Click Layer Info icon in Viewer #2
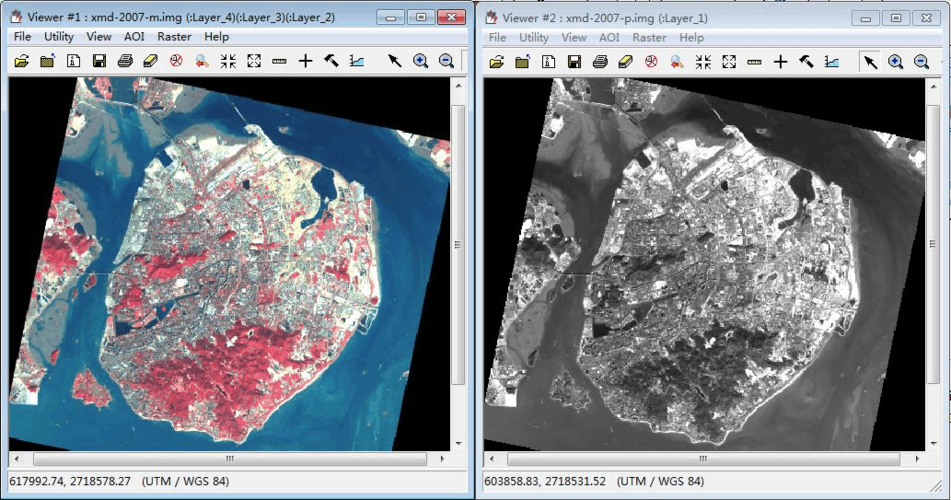951x500 pixels. pyautogui.click(x=548, y=61)
